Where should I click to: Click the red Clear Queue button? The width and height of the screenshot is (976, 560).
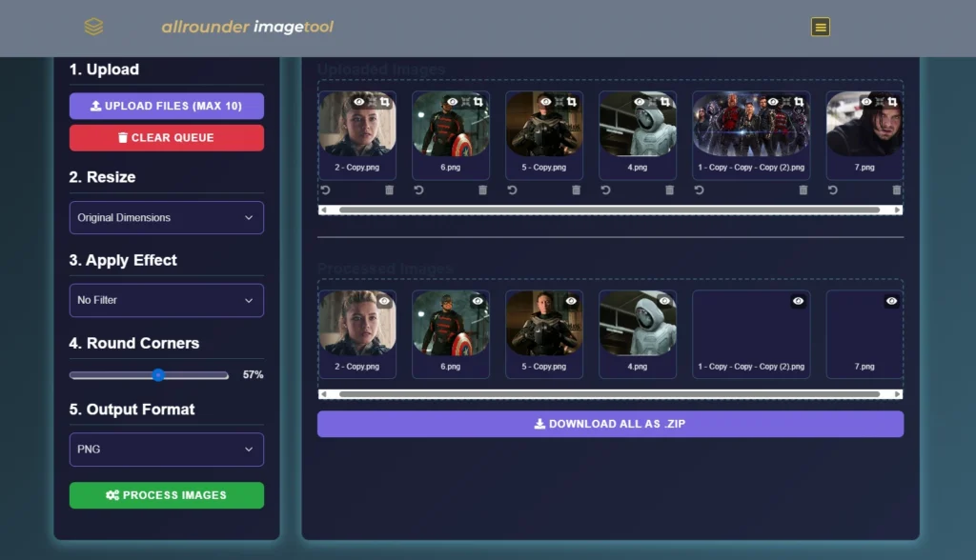166,137
